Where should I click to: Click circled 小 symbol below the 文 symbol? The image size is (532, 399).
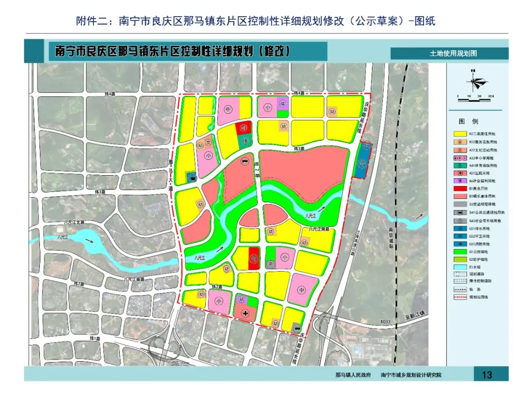point(208,155)
